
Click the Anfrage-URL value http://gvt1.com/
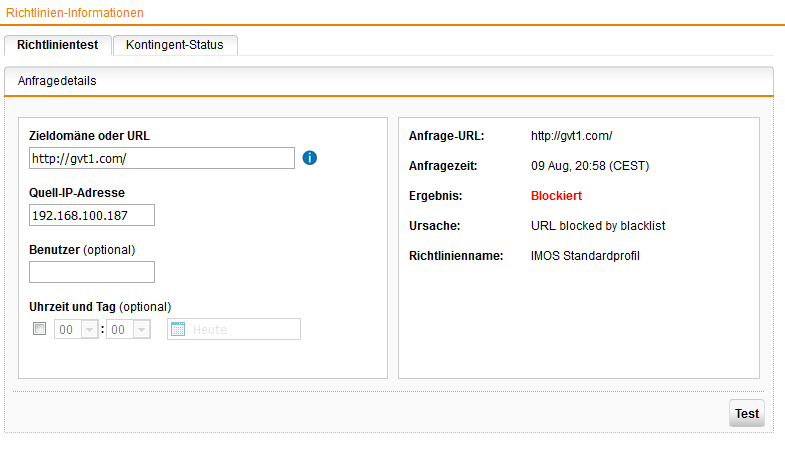coord(571,136)
